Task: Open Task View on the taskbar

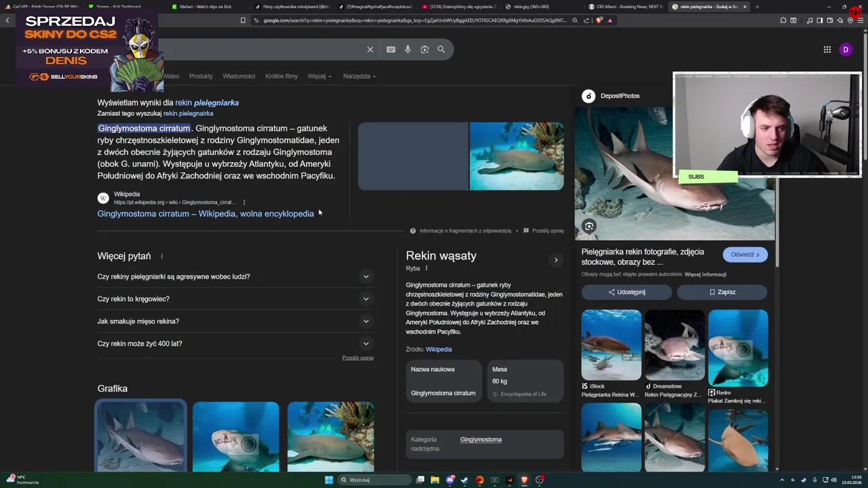Action: [420, 480]
